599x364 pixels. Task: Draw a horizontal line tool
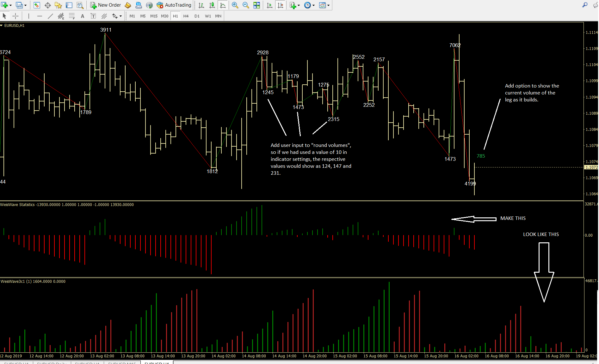(40, 16)
